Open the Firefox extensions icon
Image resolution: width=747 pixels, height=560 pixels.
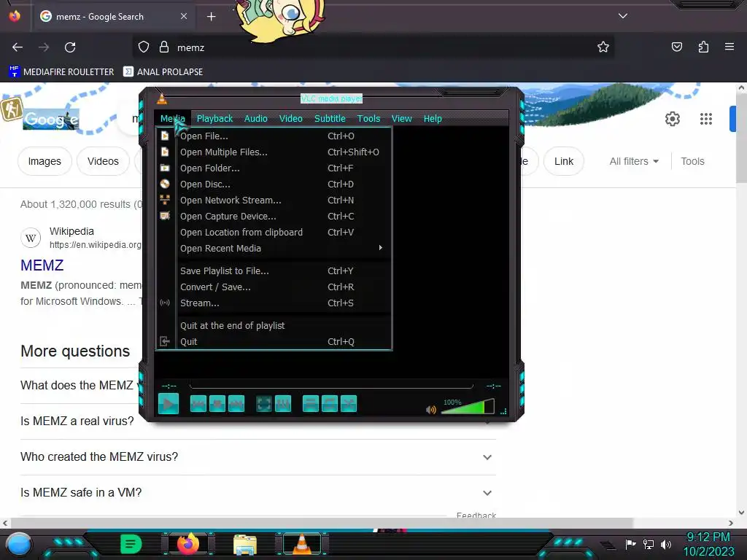[703, 47]
